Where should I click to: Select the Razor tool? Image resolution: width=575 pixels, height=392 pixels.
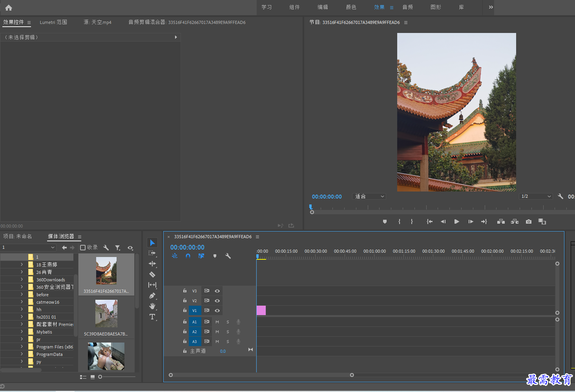coord(152,274)
